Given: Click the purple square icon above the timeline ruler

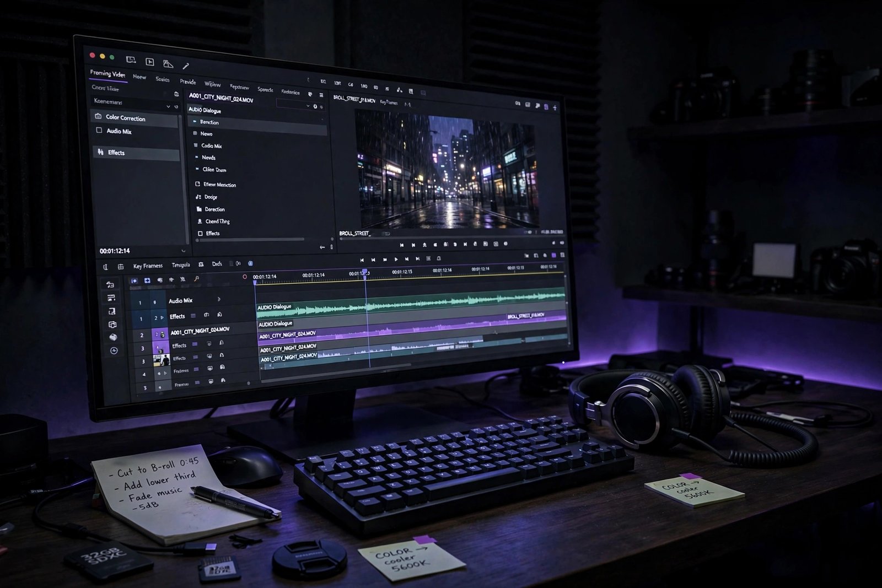Looking at the screenshot, I should (553, 255).
